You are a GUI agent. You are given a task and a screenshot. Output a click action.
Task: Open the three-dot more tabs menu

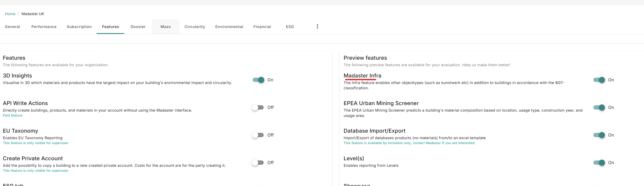(x=317, y=27)
